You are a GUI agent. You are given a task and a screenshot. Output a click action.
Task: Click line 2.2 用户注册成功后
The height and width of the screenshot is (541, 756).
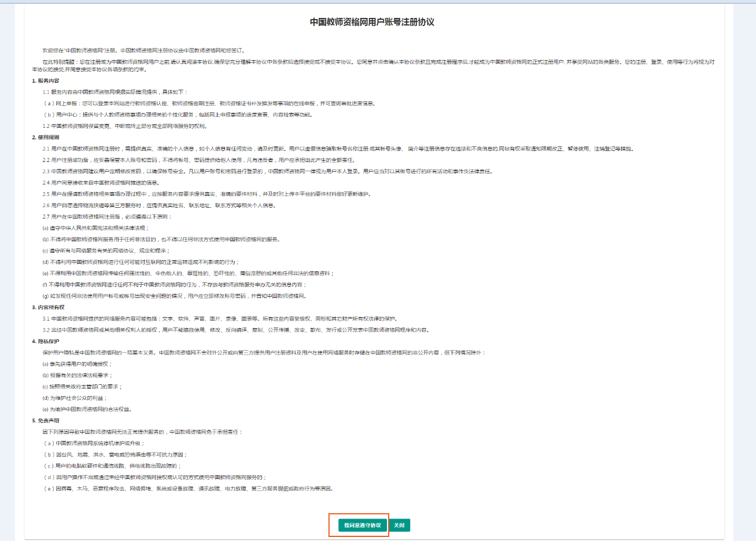pyautogui.click(x=199, y=160)
